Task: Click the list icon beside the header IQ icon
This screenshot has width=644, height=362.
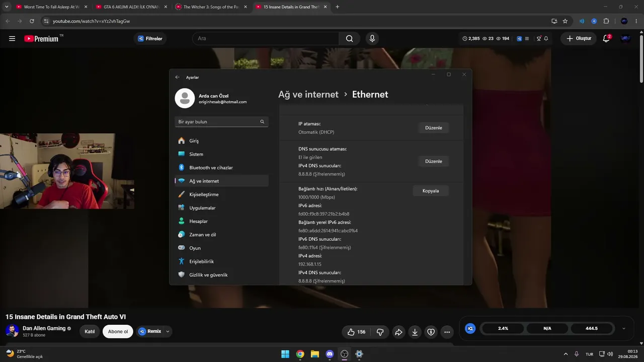Action: click(x=527, y=39)
